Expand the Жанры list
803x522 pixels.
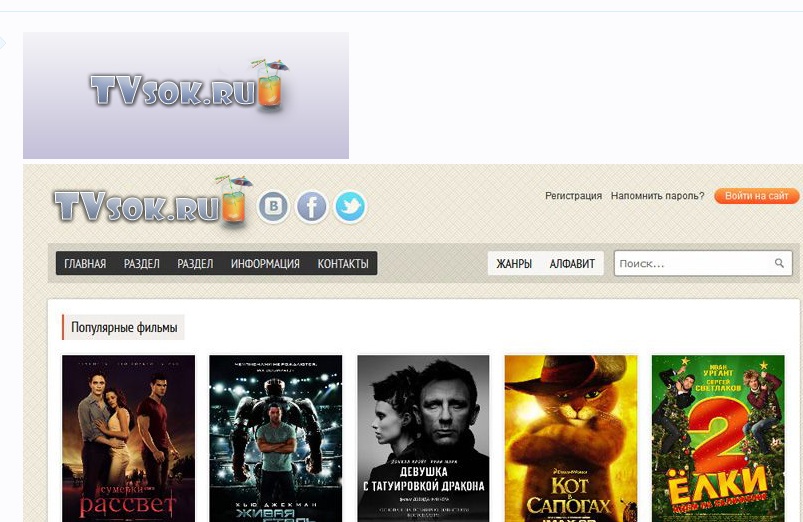pos(514,263)
